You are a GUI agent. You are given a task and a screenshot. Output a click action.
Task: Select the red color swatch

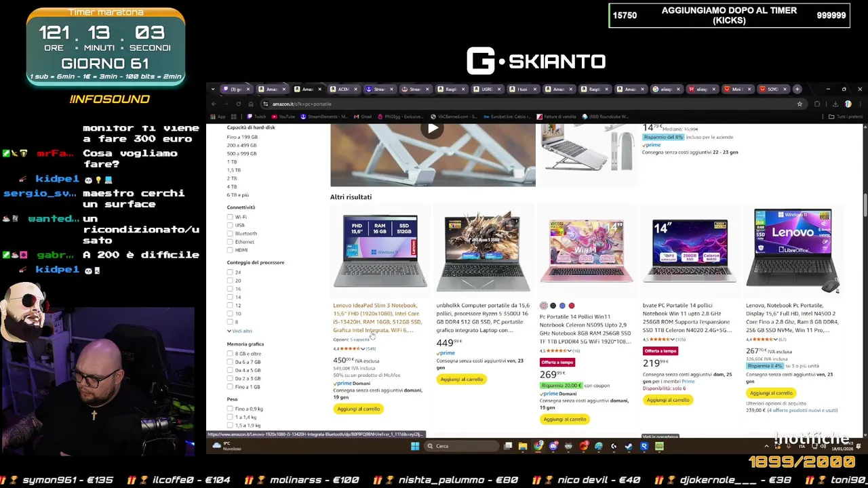(572, 306)
